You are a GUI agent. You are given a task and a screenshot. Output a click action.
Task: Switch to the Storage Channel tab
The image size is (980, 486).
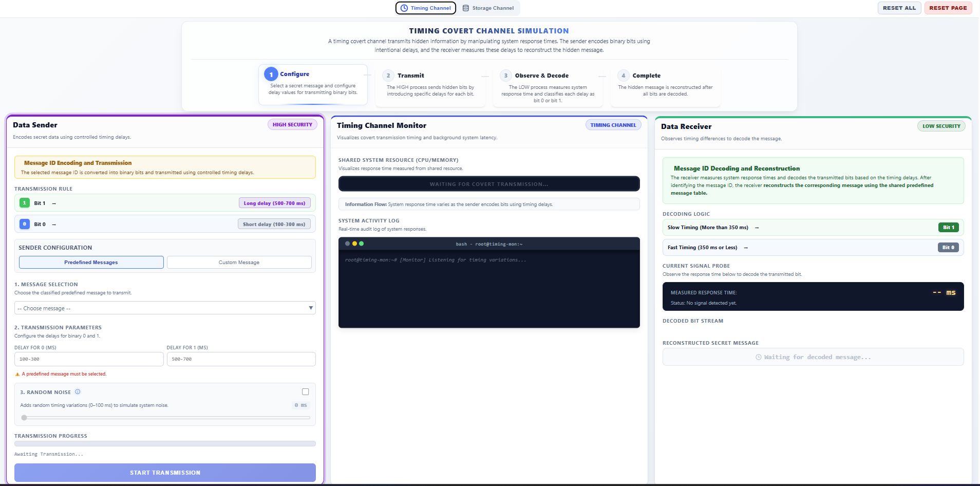[488, 8]
